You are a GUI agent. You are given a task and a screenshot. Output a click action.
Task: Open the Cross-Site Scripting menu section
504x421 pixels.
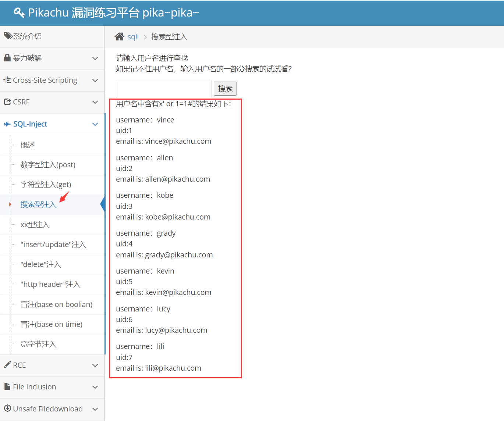click(x=52, y=80)
